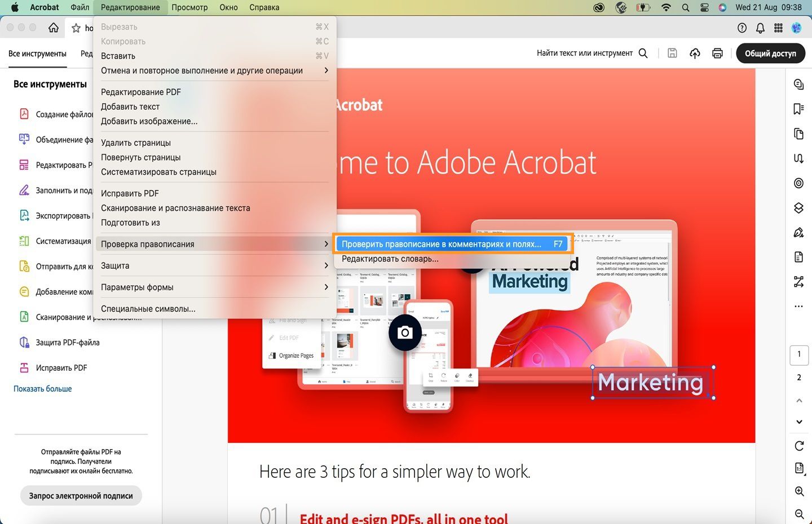Expand the 'Защита' submenu
Image resolution: width=812 pixels, height=524 pixels.
(215, 265)
